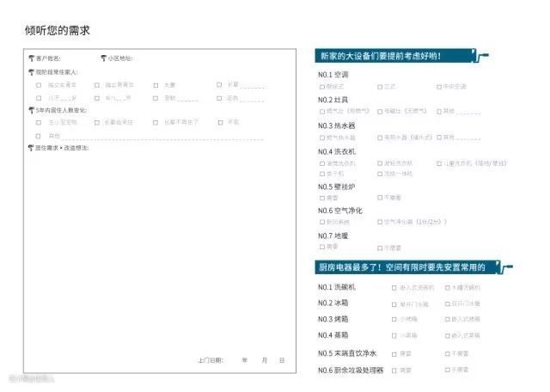Image resolution: width=550 pixels, height=392 pixels.
Task: Check 不需要 under NO.5 壁挂炉
Action: tap(379, 198)
